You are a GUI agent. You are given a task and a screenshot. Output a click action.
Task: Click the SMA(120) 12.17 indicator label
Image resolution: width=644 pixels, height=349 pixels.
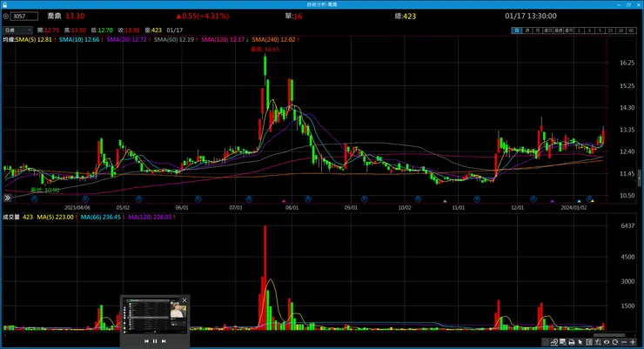[223, 39]
